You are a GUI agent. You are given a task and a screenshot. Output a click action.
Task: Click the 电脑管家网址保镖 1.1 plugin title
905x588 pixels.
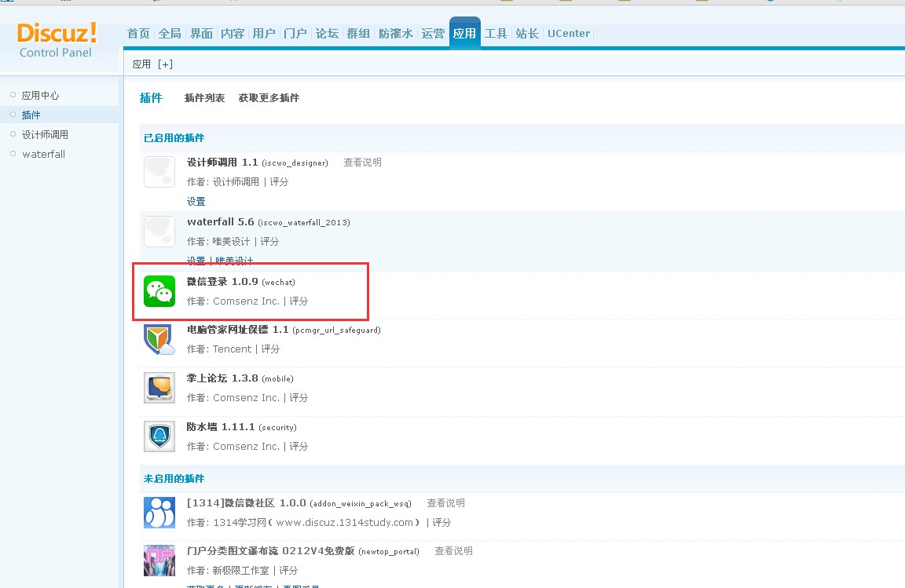pyautogui.click(x=238, y=330)
